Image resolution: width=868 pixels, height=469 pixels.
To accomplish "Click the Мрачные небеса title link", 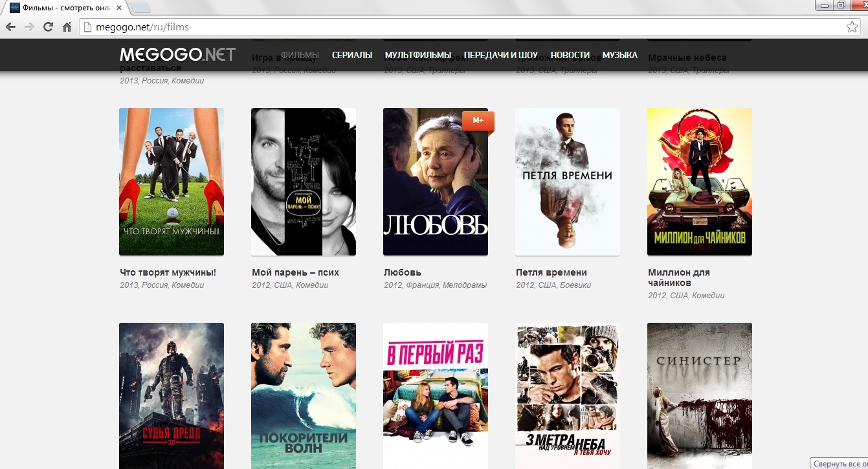I will [x=687, y=58].
